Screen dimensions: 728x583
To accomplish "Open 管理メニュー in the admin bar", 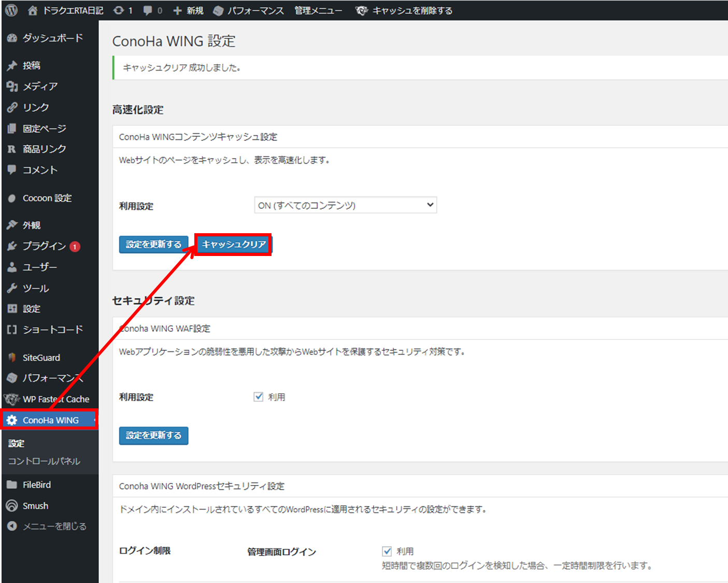I will click(318, 10).
